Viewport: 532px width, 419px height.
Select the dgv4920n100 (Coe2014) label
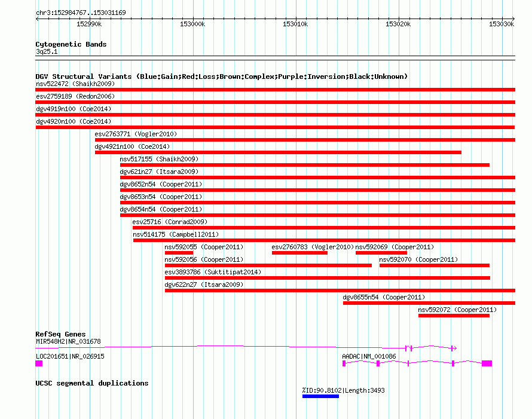pyautogui.click(x=74, y=121)
